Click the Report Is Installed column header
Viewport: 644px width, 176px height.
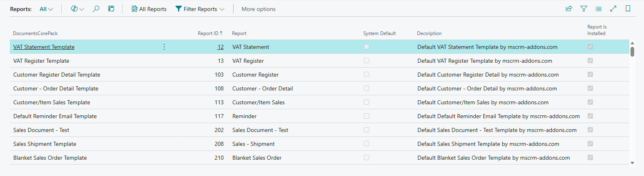597,30
